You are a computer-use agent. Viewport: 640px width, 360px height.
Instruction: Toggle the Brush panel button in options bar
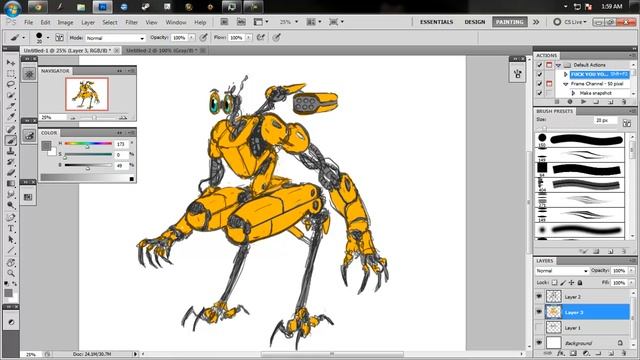pyautogui.click(x=59, y=38)
